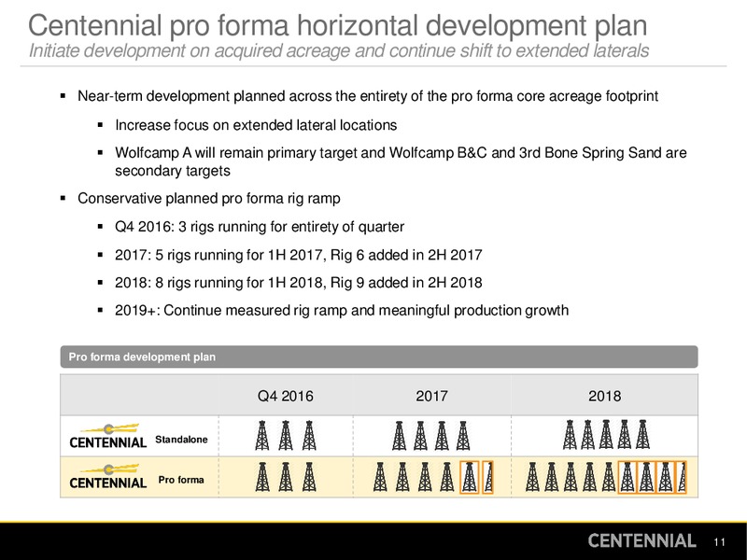Select bullet "Wolfcamp A will remain primary target"
Viewport: 747px width, 560px height.
[x=401, y=161]
